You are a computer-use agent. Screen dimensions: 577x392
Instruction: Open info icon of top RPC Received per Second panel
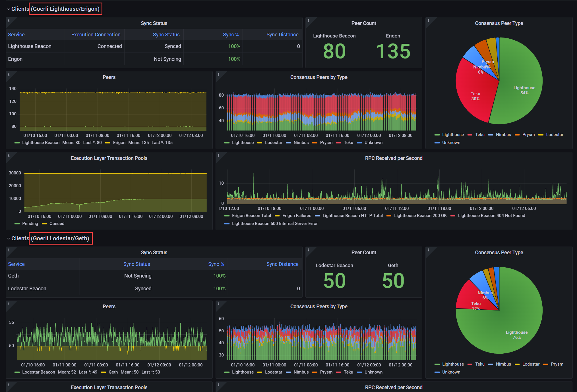tap(219, 156)
